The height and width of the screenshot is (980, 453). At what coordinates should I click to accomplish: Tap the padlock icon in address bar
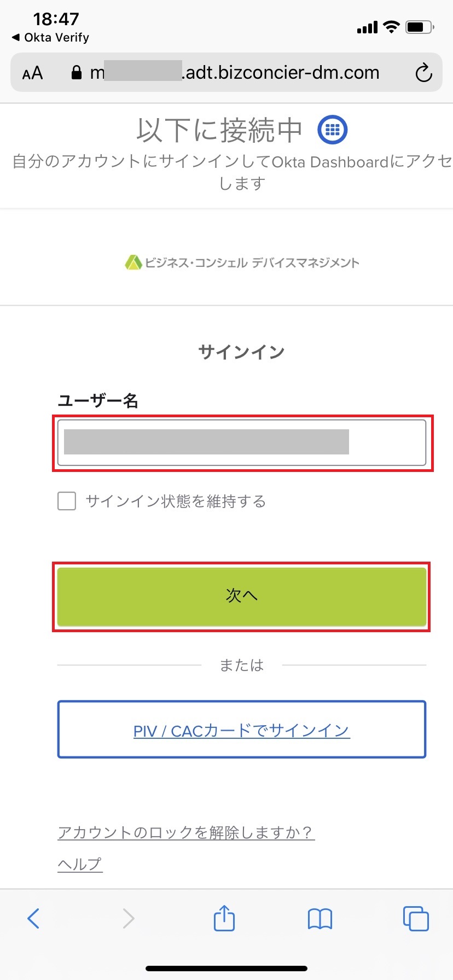click(77, 73)
